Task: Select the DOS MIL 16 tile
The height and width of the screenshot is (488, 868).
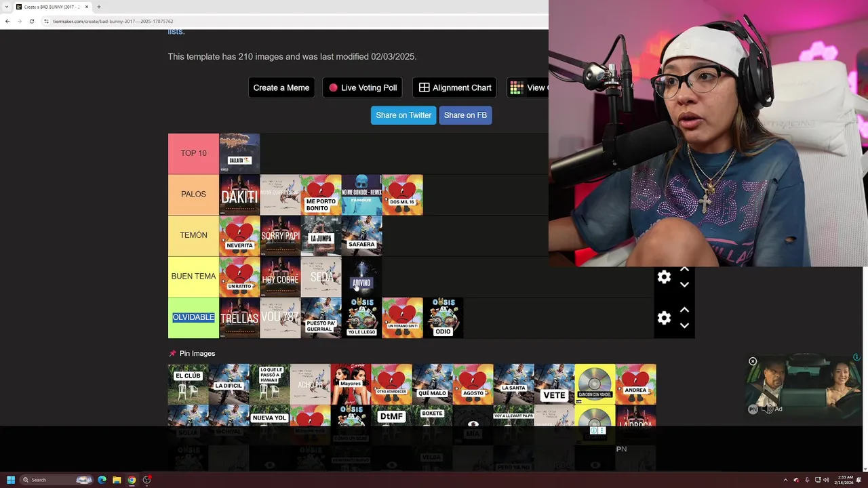Action: pos(402,195)
